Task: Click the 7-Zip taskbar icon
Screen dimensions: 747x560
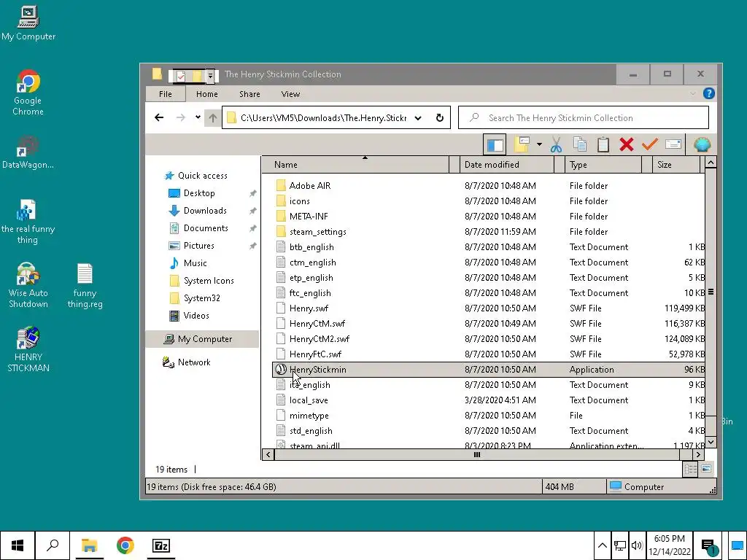Action: pos(160,545)
